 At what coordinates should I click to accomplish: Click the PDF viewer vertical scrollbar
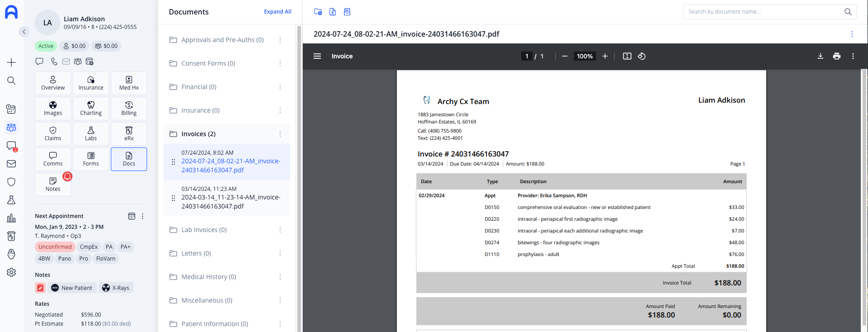pos(864,198)
